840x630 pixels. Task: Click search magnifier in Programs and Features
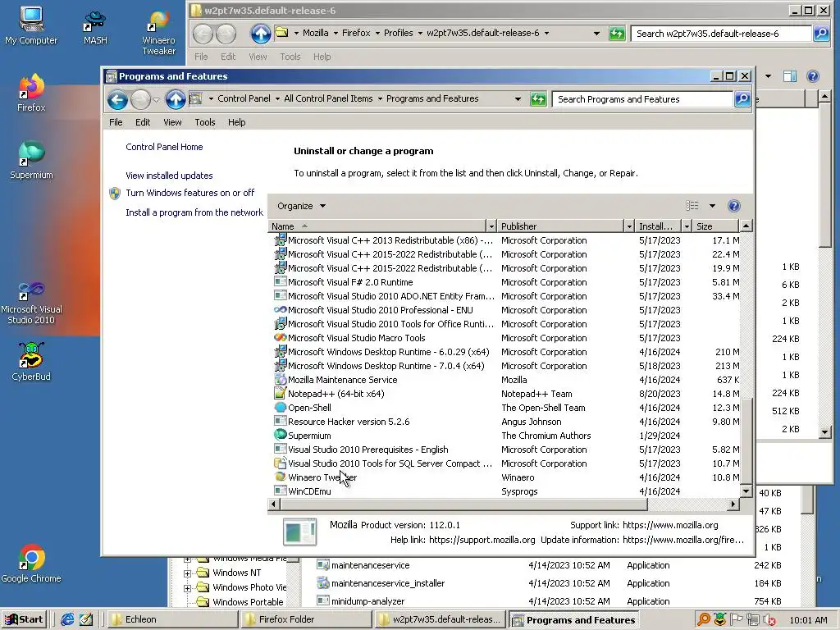742,99
